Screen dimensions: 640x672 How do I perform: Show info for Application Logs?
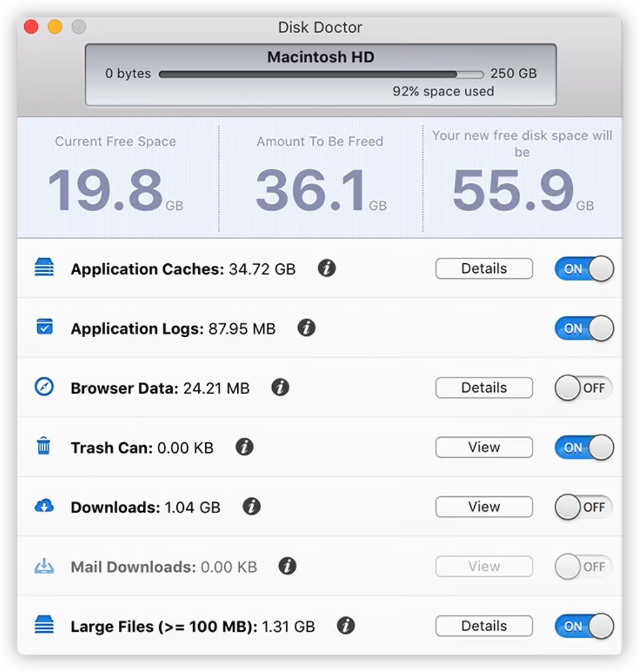[x=306, y=328]
